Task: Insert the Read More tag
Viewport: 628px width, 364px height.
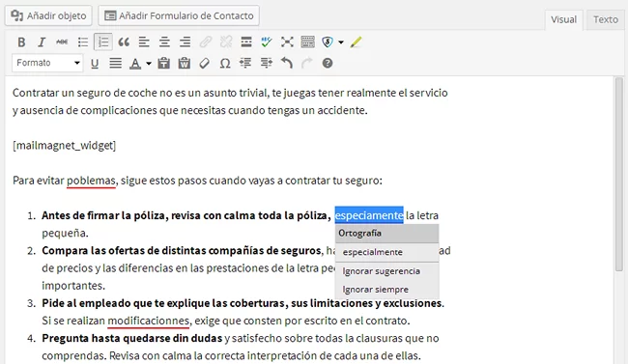Action: click(246, 42)
